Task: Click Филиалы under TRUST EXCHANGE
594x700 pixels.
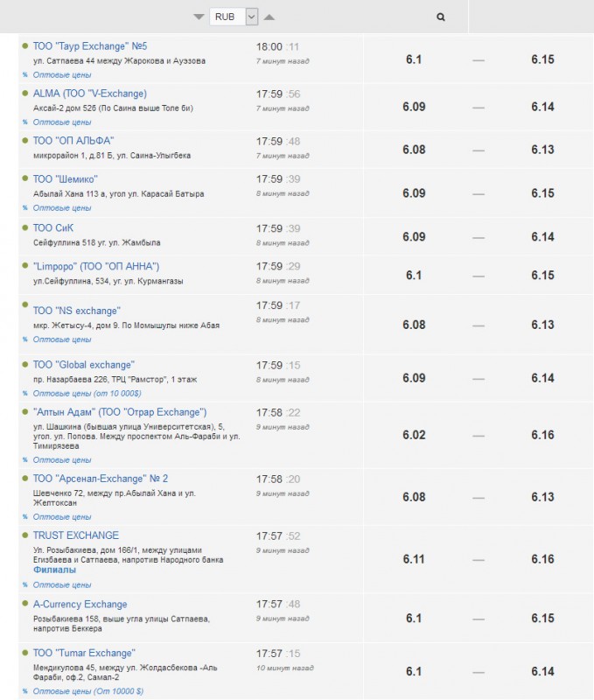Action: pos(54,570)
